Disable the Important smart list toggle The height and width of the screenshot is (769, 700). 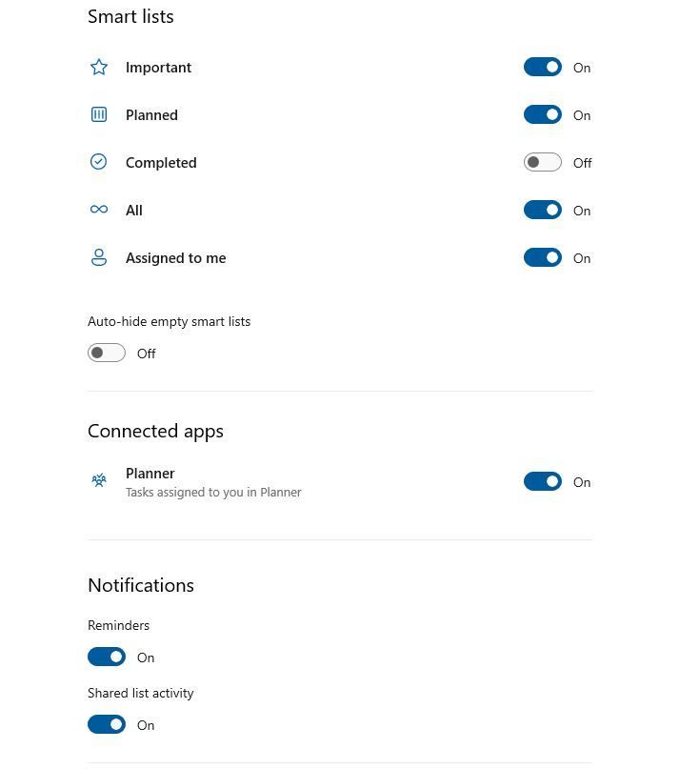tap(543, 68)
